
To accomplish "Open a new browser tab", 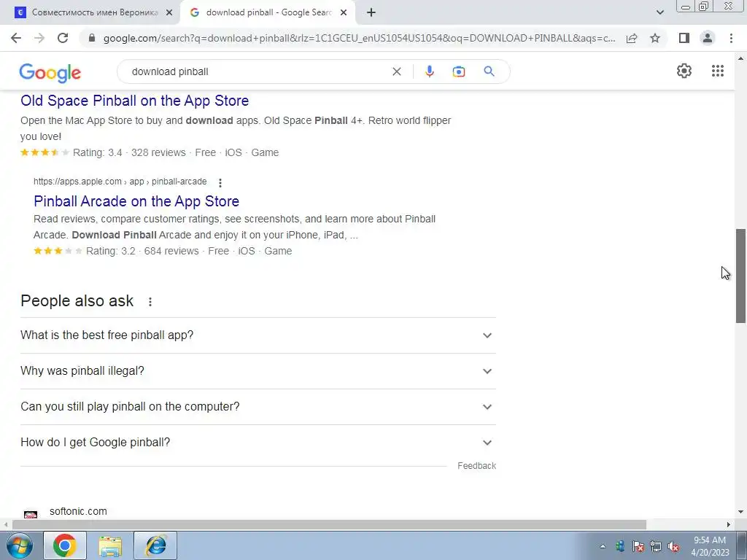I will tap(371, 12).
